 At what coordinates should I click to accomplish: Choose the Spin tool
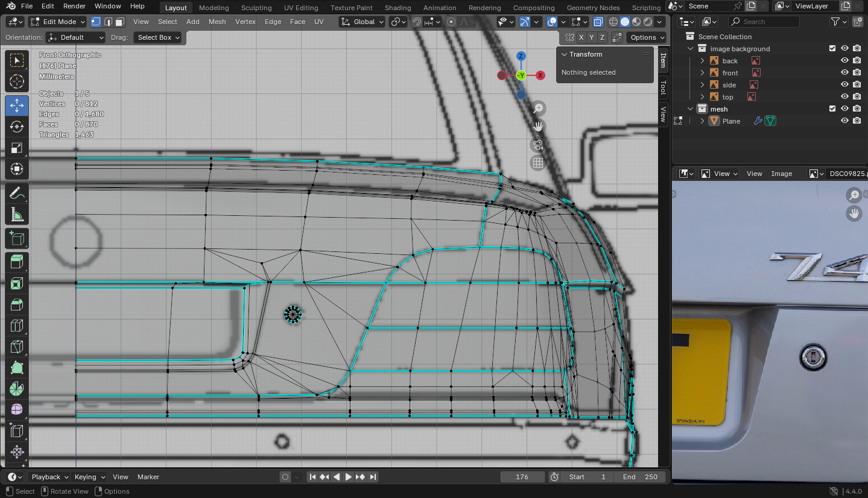point(17,389)
